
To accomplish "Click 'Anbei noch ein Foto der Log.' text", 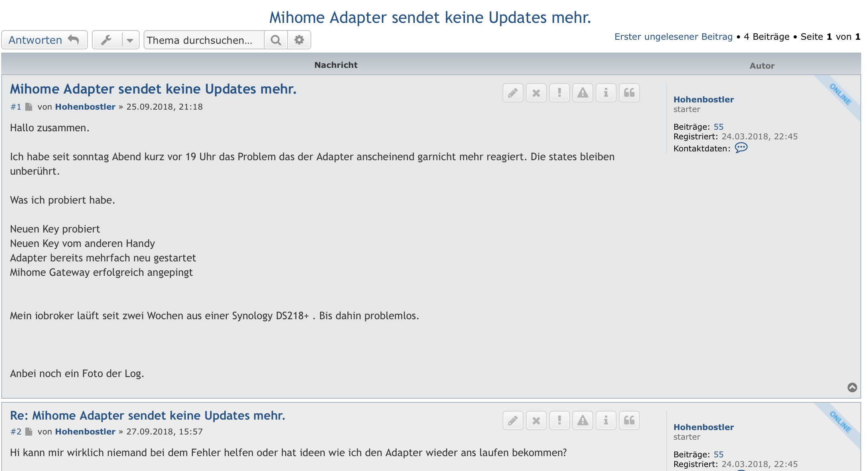I will pyautogui.click(x=77, y=374).
